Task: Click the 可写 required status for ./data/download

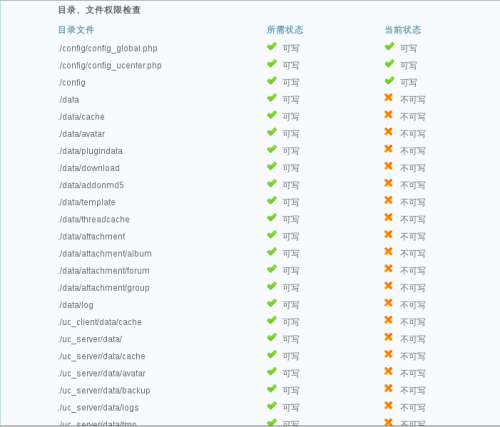Action: (291, 168)
